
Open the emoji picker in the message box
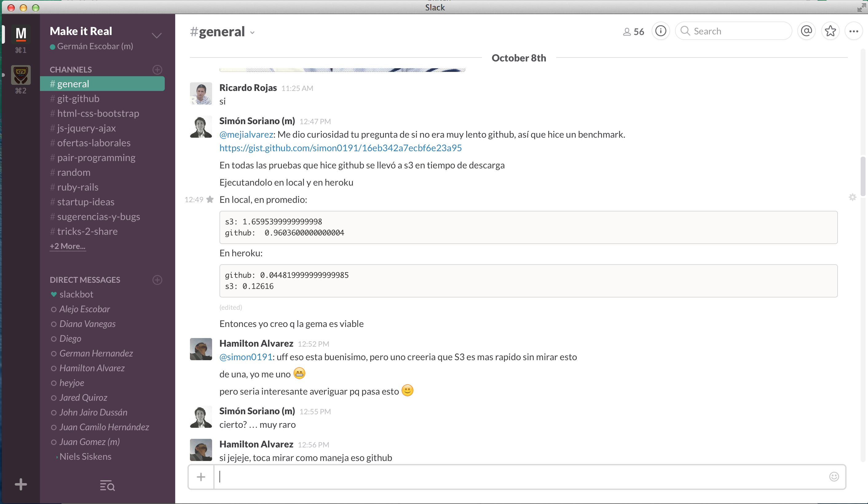tap(834, 477)
